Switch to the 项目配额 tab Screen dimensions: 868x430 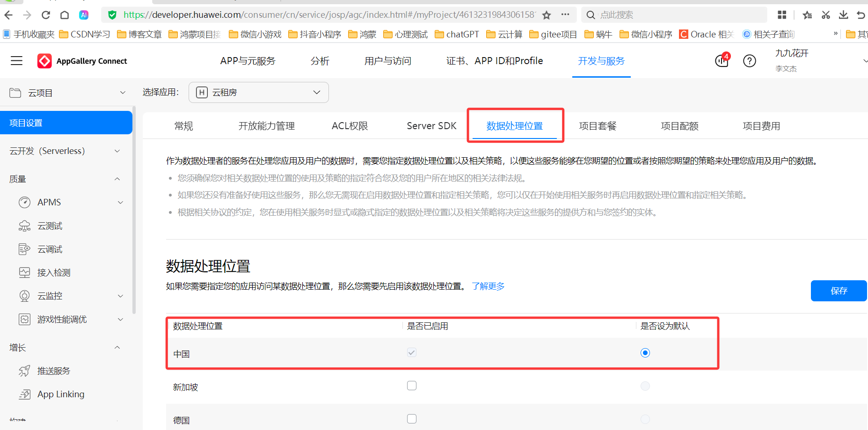coord(680,126)
